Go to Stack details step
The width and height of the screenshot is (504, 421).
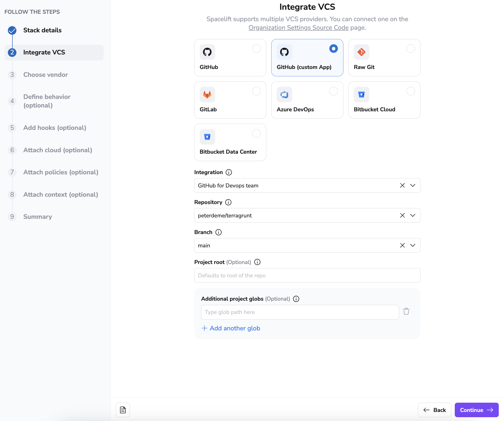42,30
